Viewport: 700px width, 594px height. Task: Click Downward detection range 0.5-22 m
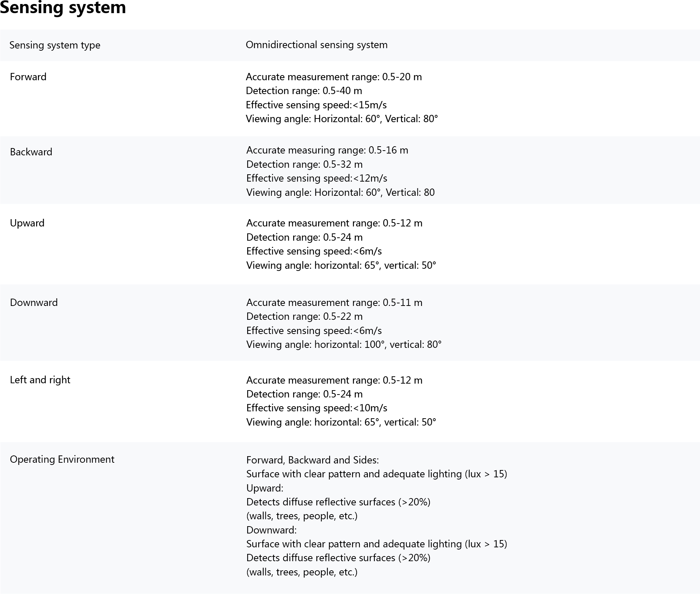tap(304, 316)
